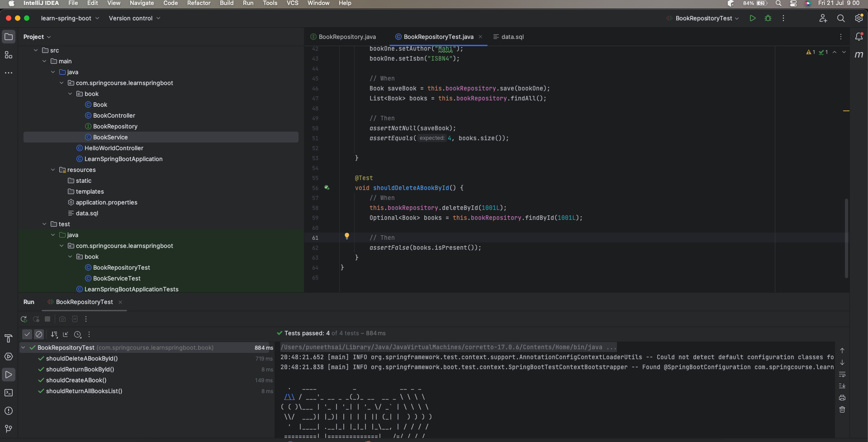This screenshot has height=442, width=868.
Task: Switch to data.sql tab
Action: (x=508, y=37)
